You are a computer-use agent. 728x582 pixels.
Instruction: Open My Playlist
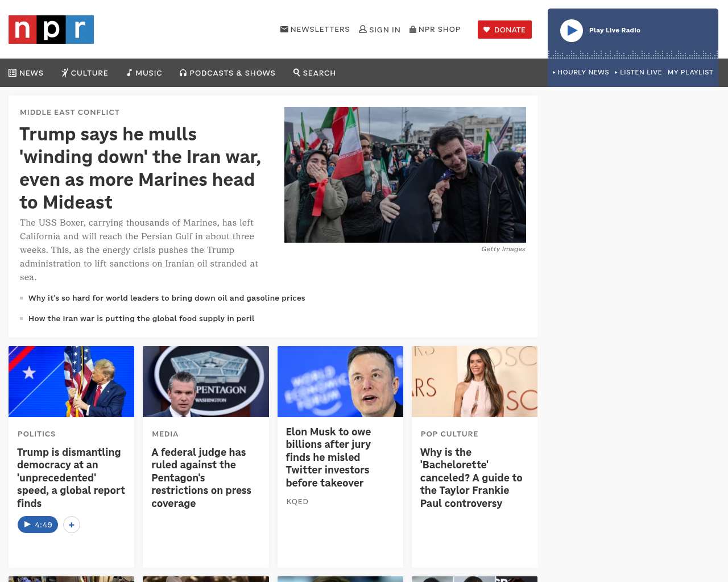pyautogui.click(x=690, y=72)
